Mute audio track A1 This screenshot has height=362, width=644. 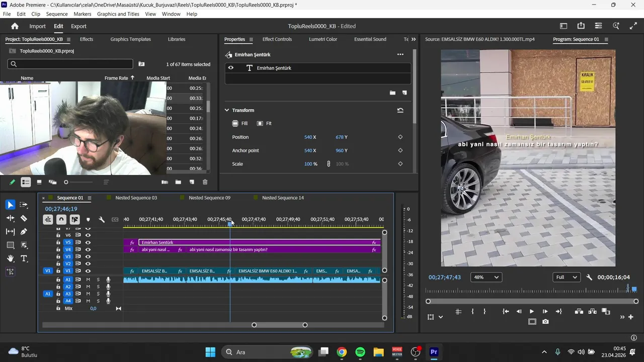(88, 280)
